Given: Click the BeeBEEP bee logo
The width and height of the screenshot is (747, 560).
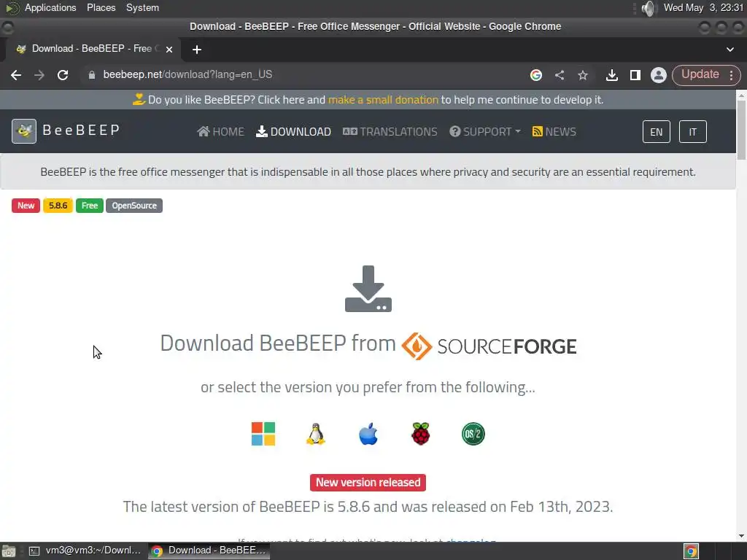Looking at the screenshot, I should (x=24, y=131).
